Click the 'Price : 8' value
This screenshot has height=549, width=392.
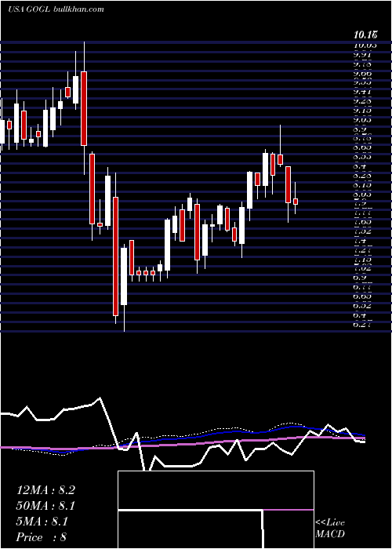coord(42,537)
